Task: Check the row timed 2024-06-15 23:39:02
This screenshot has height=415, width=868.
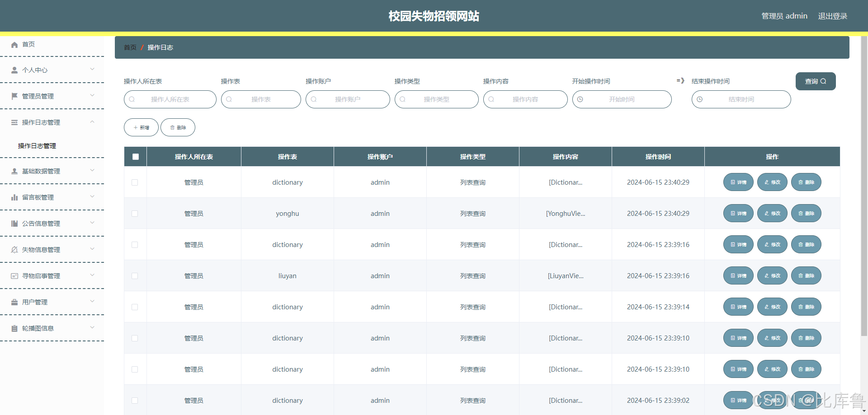Action: [x=135, y=401]
